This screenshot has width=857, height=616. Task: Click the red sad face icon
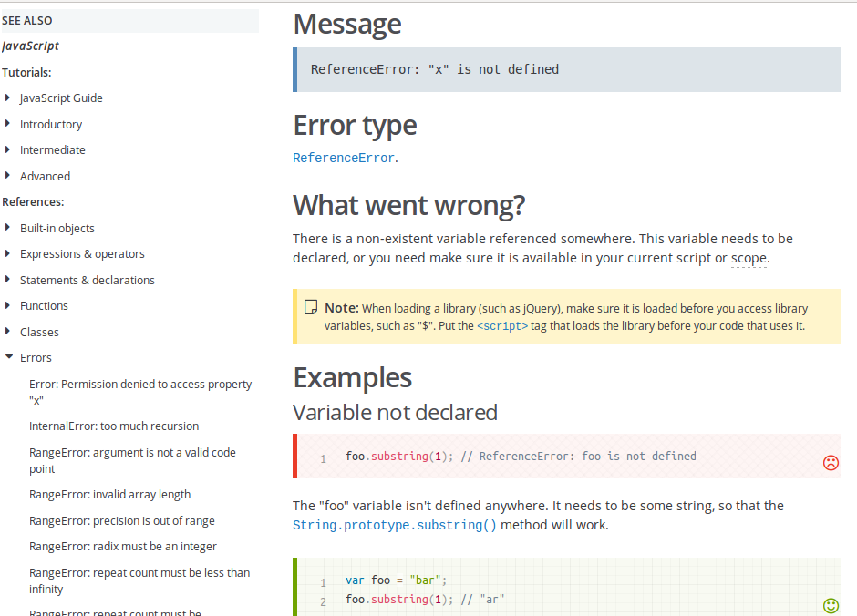pos(831,462)
